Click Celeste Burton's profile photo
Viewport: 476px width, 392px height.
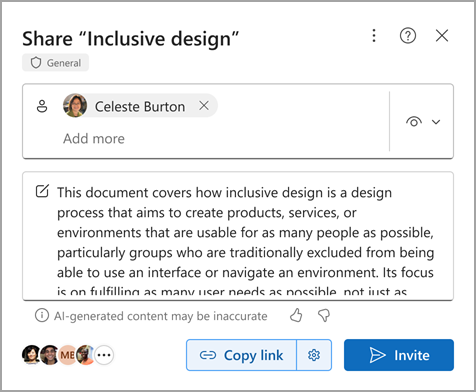point(75,105)
